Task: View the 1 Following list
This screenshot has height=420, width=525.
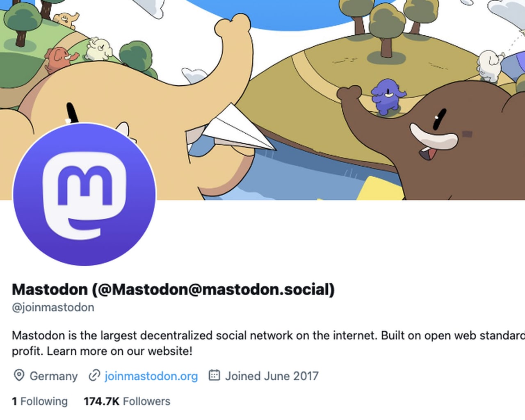Action: (40, 401)
